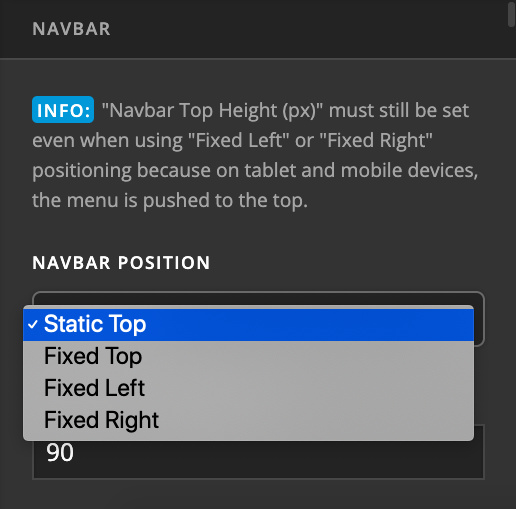Click the NAVBAR section header
Viewport: 516px width, 509px height.
[x=71, y=29]
